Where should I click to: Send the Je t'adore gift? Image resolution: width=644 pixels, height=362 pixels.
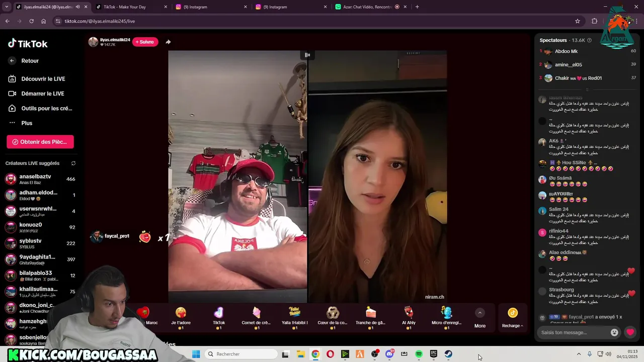click(181, 317)
